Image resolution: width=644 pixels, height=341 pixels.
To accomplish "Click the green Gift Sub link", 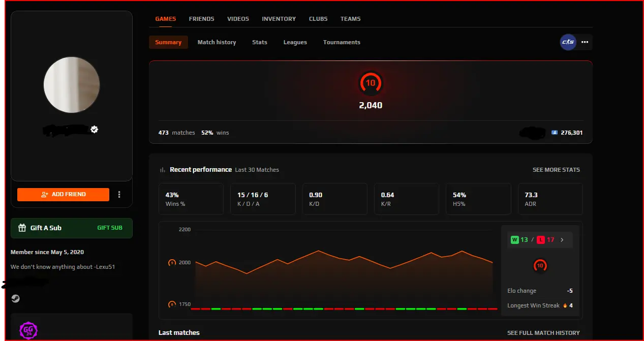I will [110, 228].
